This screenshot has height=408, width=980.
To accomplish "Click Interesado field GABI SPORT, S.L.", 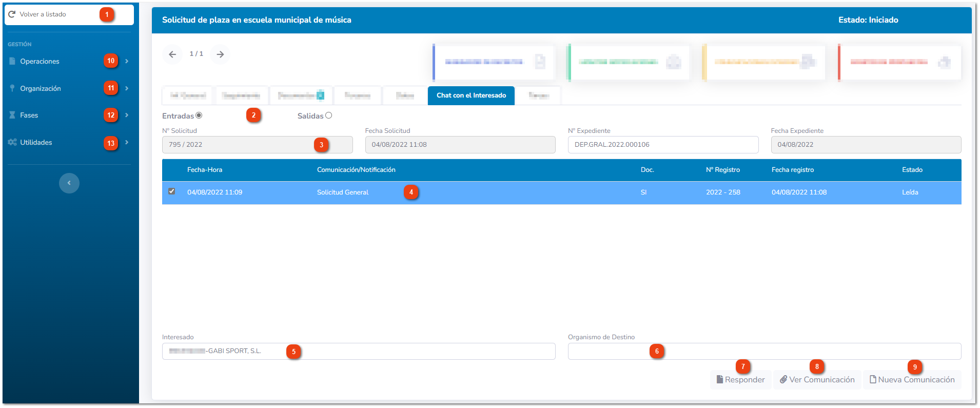I will coord(359,351).
